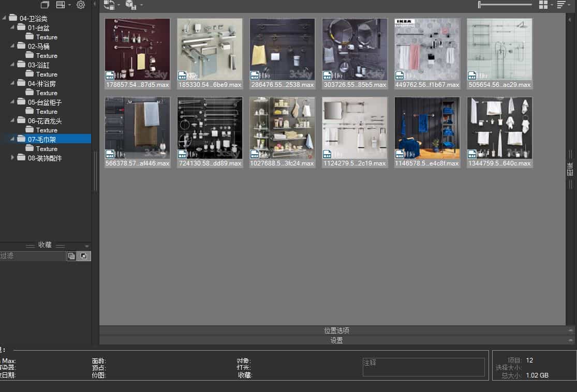The image size is (577, 392).
Task: Click the list view icon top right
Action: pos(561,5)
